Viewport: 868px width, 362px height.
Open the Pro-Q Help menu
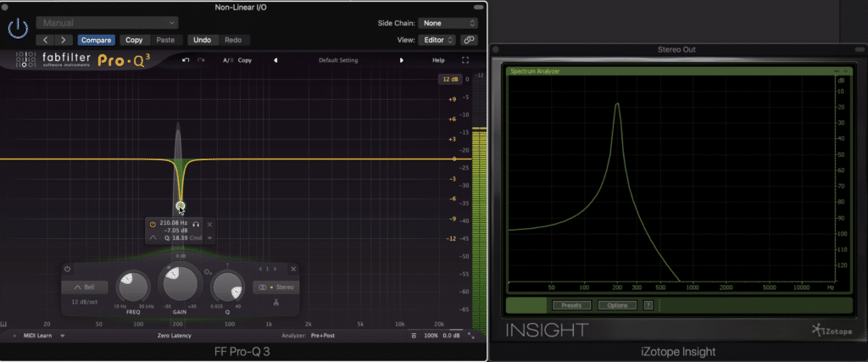[438, 60]
